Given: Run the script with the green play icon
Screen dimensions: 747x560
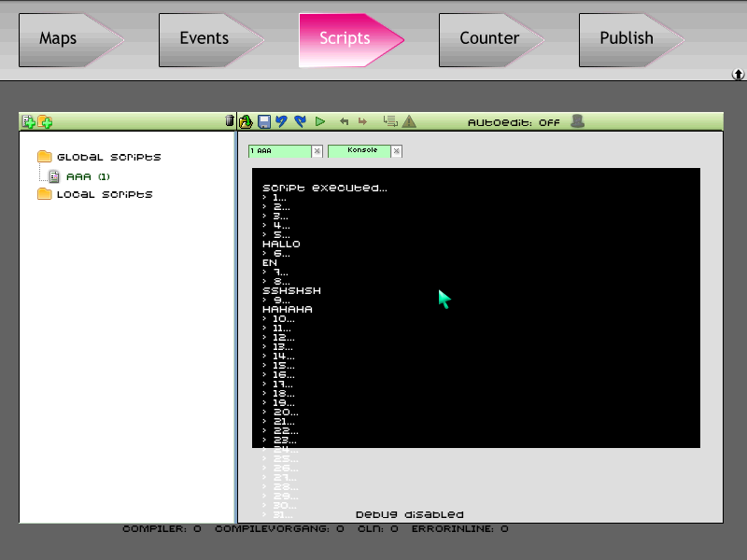Looking at the screenshot, I should tap(320, 122).
